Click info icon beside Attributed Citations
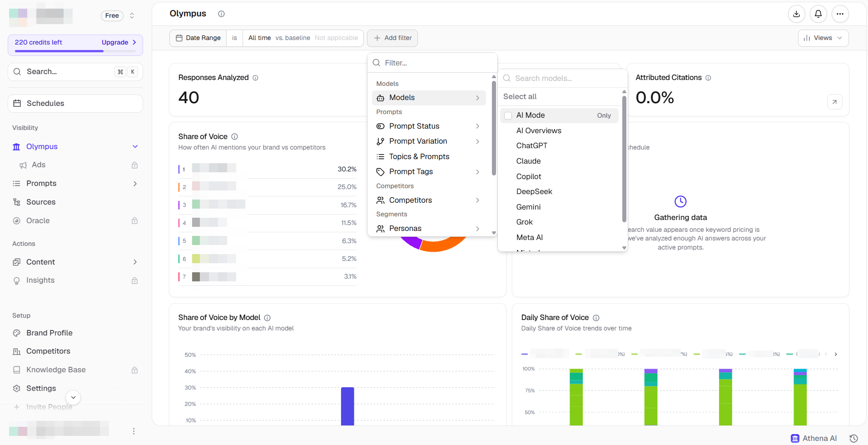This screenshot has width=868, height=445. click(x=708, y=78)
